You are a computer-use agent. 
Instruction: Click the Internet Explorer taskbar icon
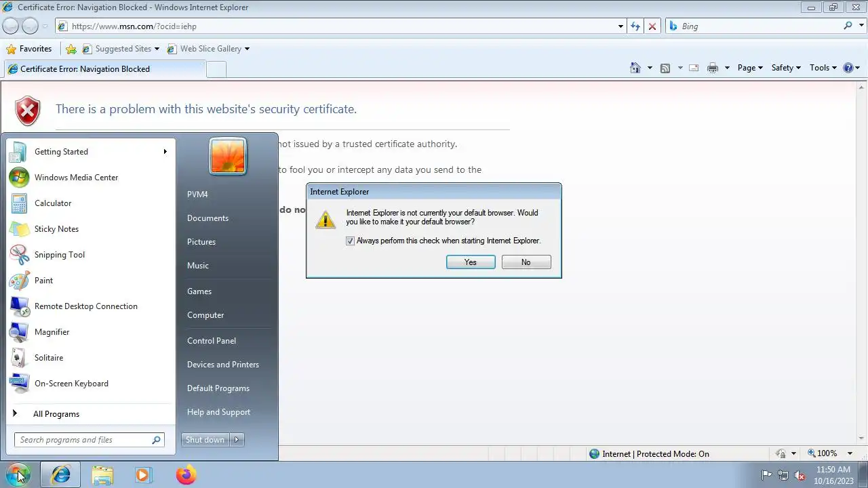pos(61,474)
